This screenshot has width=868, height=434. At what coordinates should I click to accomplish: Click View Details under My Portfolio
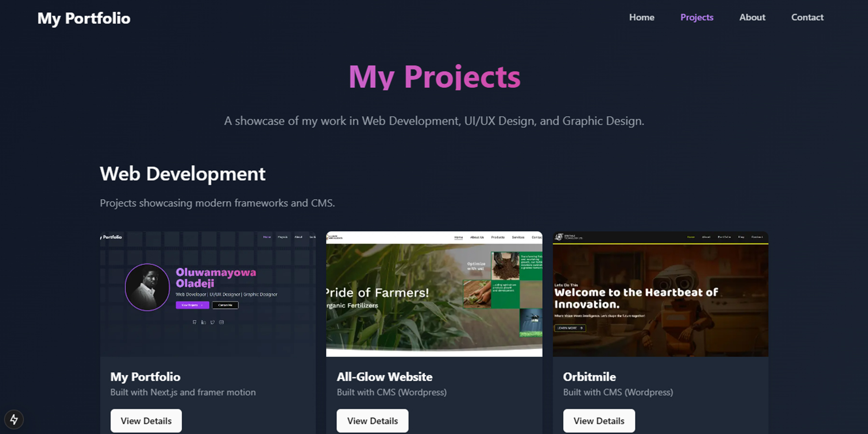(x=146, y=420)
